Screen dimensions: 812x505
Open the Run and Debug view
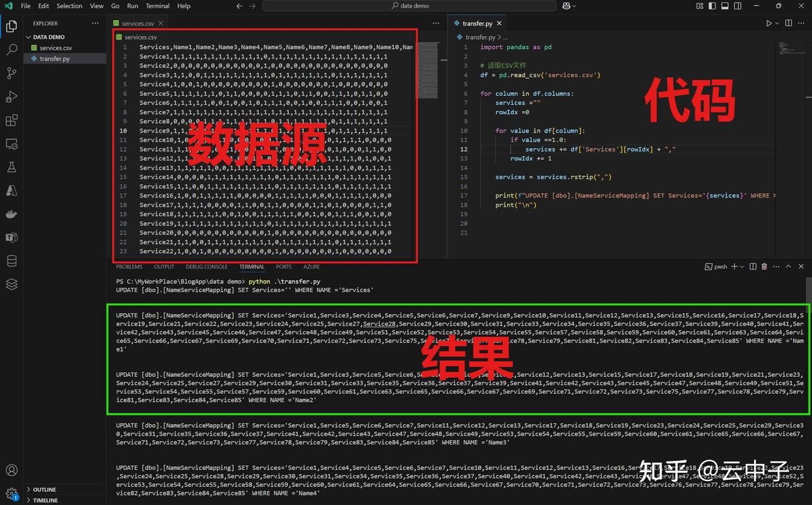[11, 97]
